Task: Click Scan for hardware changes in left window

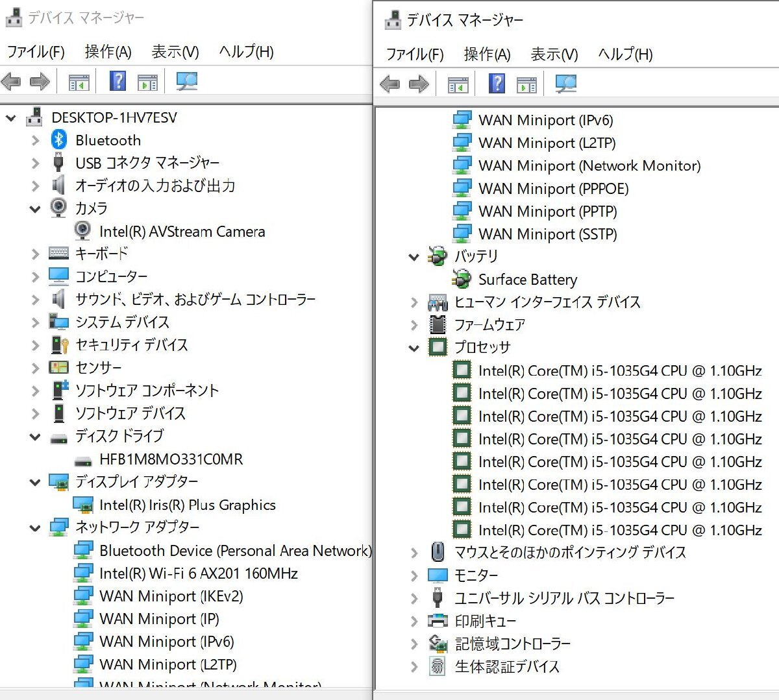Action: (x=186, y=81)
